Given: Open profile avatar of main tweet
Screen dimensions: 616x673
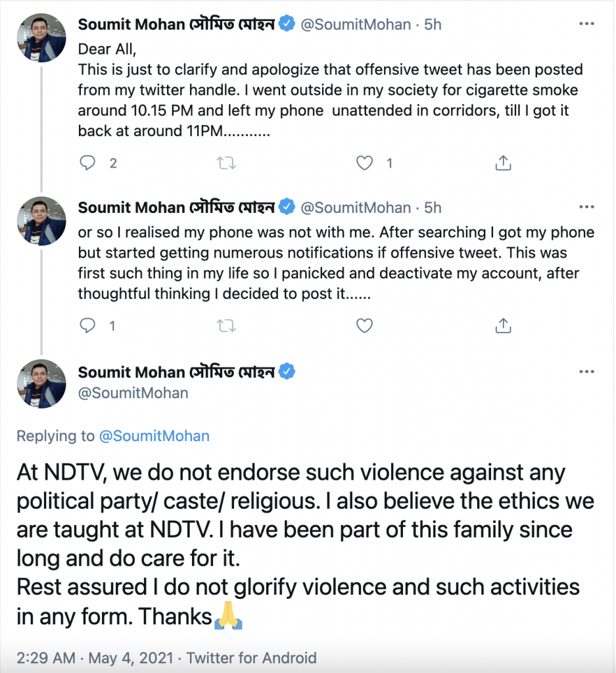Looking at the screenshot, I should (41, 384).
